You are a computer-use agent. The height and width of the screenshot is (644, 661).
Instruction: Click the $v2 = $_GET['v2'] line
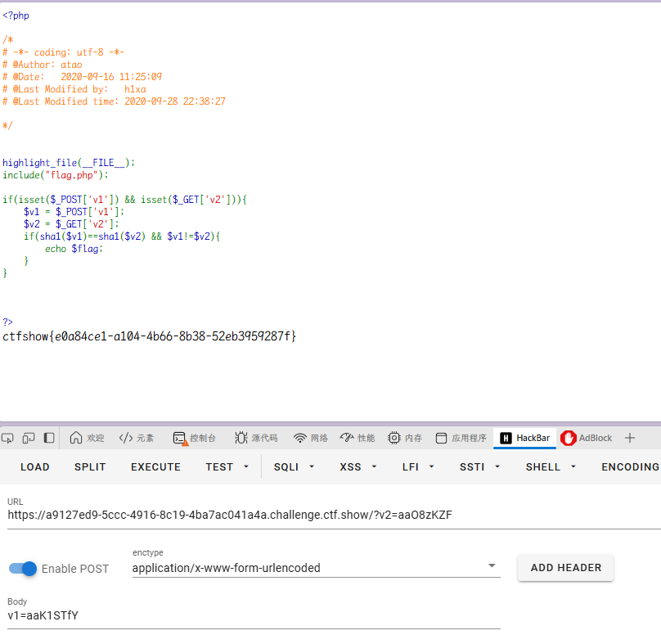point(71,224)
